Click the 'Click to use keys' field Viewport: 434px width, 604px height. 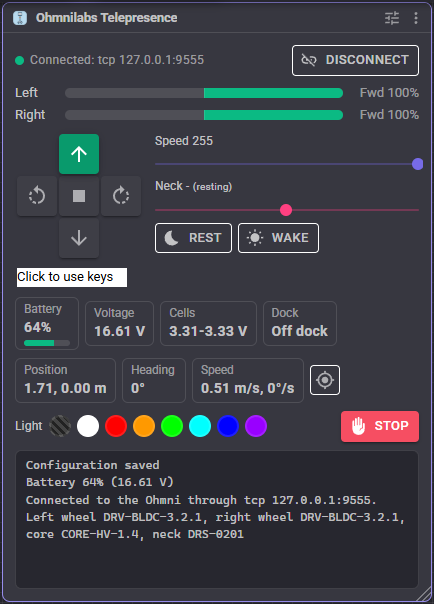(72, 277)
